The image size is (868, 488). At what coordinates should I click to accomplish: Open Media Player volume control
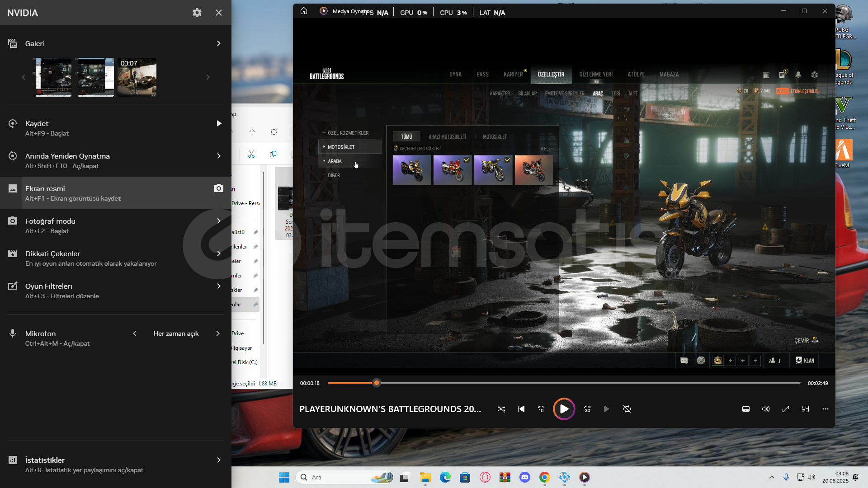[x=766, y=409]
